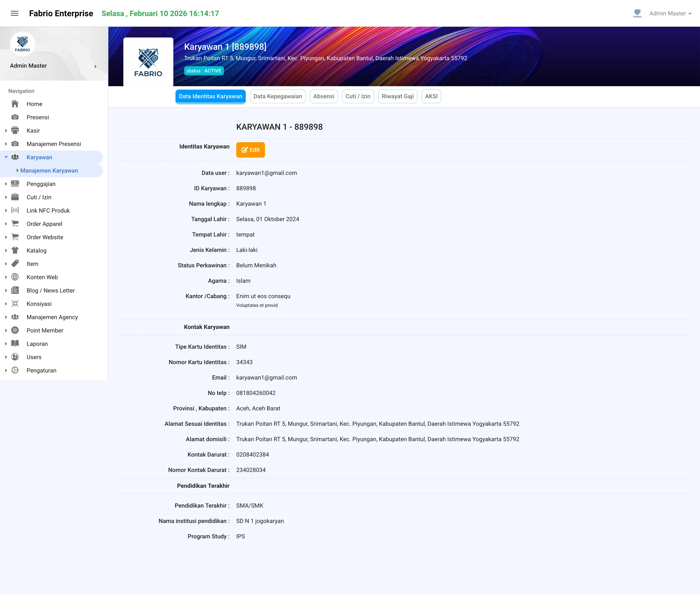Screen dimensions: 700x595
Task: Open Manajemen Karyawan submenu link
Action: coord(49,171)
